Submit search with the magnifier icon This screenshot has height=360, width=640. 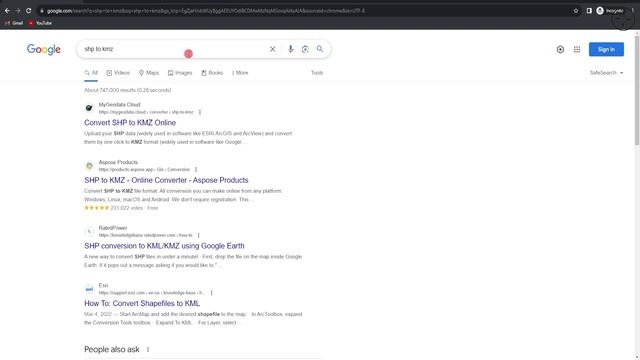(320, 49)
